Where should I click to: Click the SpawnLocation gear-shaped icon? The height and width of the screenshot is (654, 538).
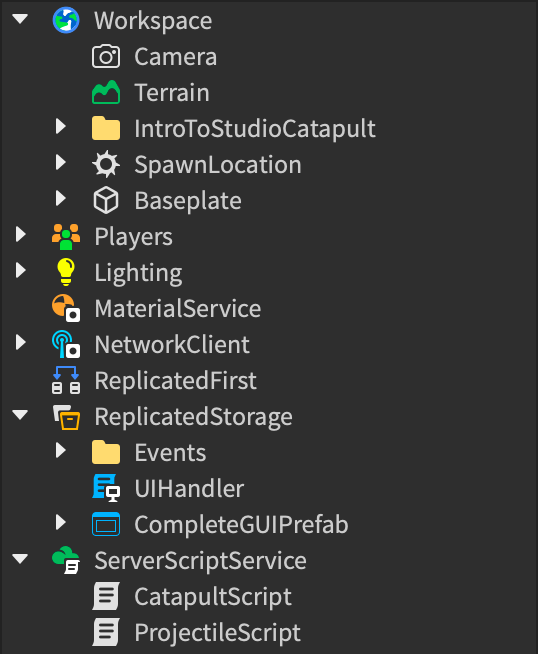(x=106, y=164)
